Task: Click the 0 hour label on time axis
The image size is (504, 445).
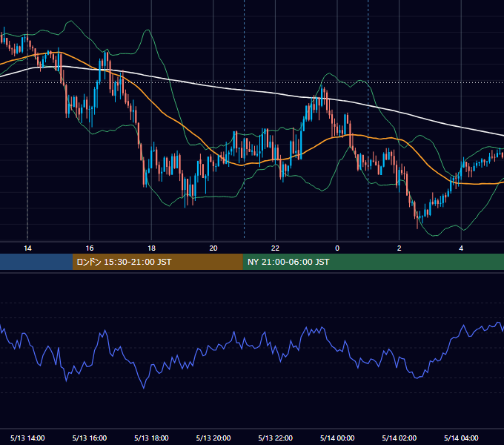Action: [x=337, y=248]
